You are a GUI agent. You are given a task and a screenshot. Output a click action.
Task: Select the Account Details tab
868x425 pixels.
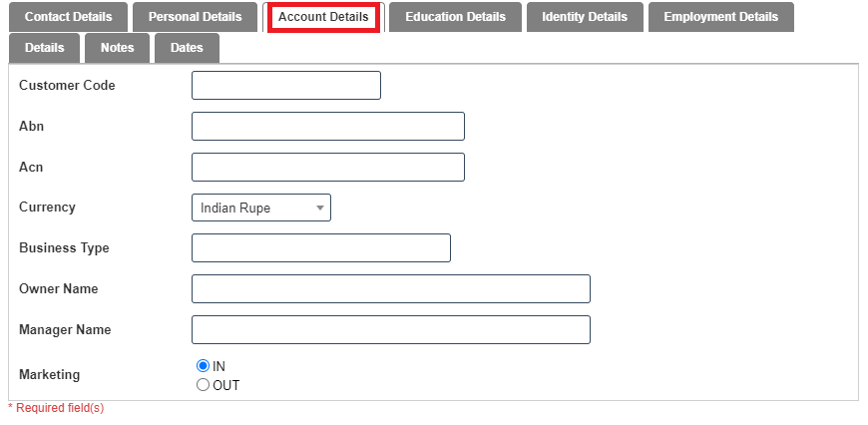coord(323,17)
